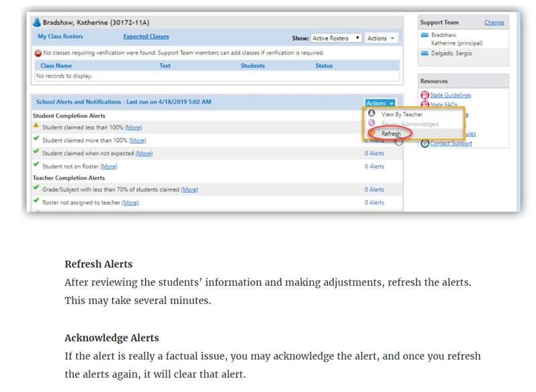Open the Actions dropdown in class rosters
Screen dimensions: 536x392
[x=381, y=38]
